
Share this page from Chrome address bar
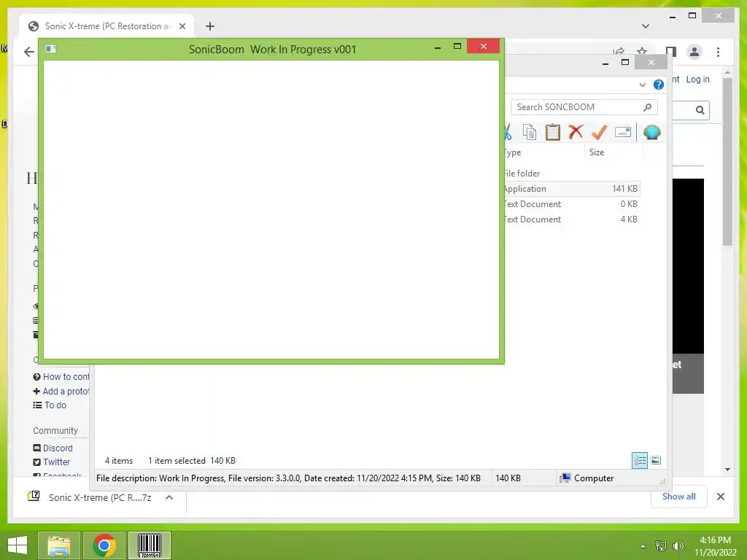619,52
